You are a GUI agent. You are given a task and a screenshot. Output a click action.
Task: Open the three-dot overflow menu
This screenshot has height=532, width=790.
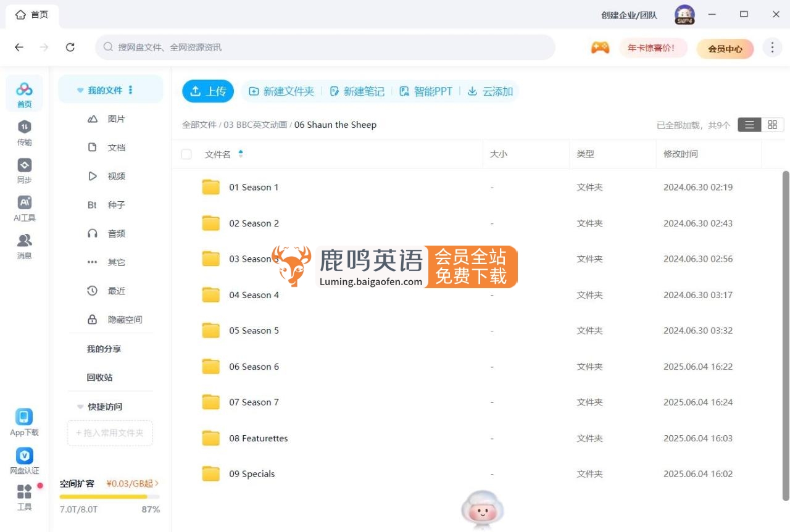click(x=772, y=47)
